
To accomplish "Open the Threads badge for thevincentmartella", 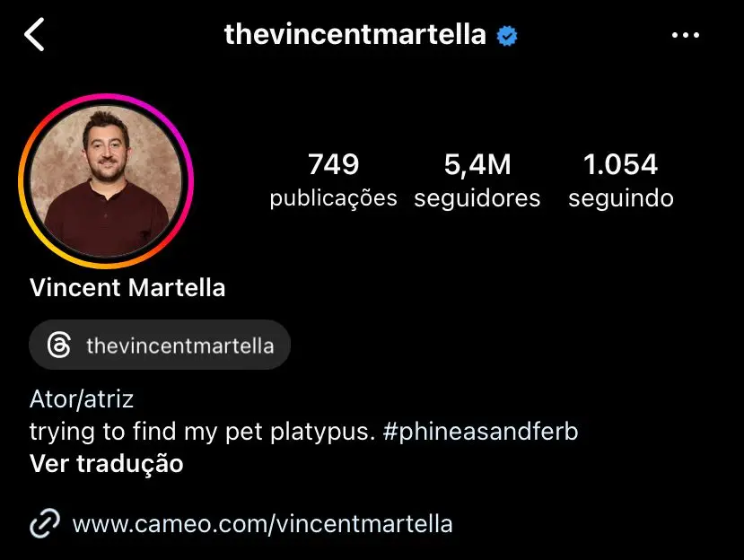I will pos(160,345).
